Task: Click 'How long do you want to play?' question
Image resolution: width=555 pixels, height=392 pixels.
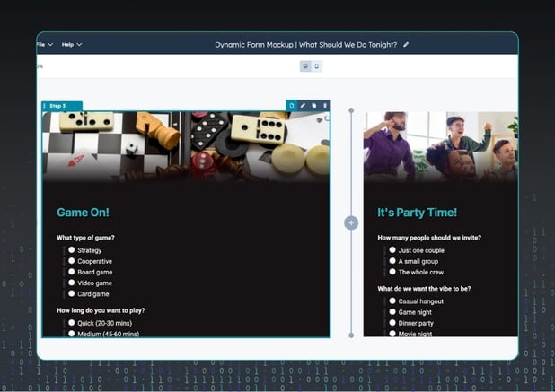Action: point(101,310)
